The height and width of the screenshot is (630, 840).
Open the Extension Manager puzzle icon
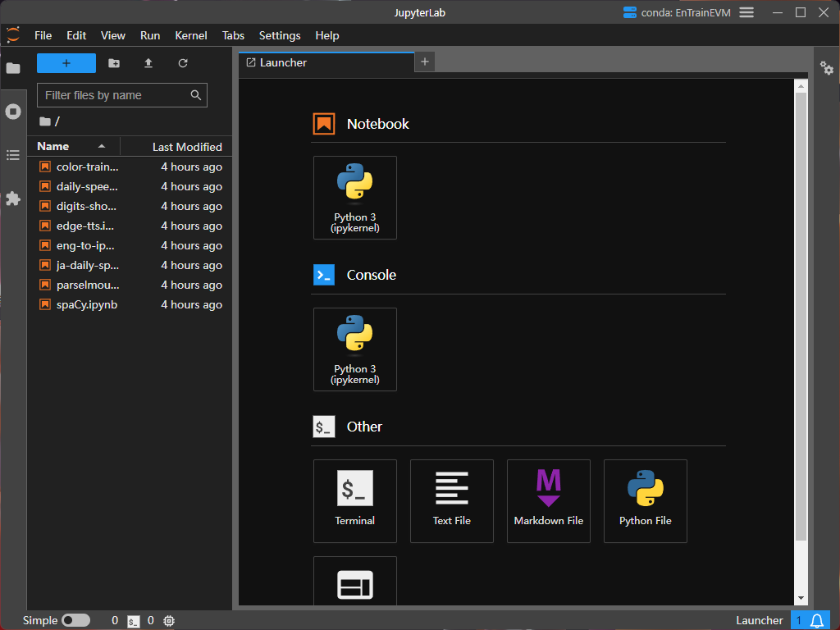click(13, 199)
